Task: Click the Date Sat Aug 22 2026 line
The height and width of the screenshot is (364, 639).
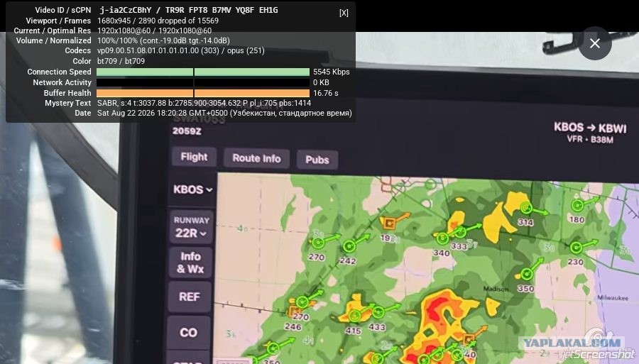Action: click(x=224, y=114)
